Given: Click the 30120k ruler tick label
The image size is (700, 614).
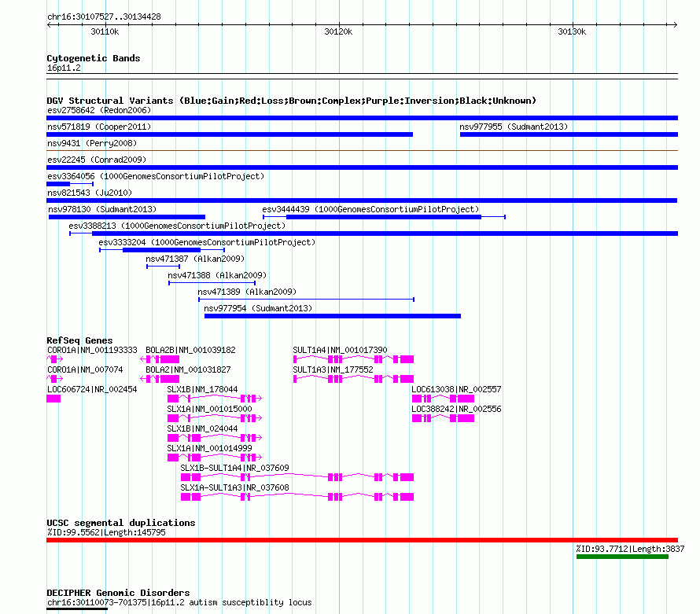Looking at the screenshot, I should click(x=338, y=31).
